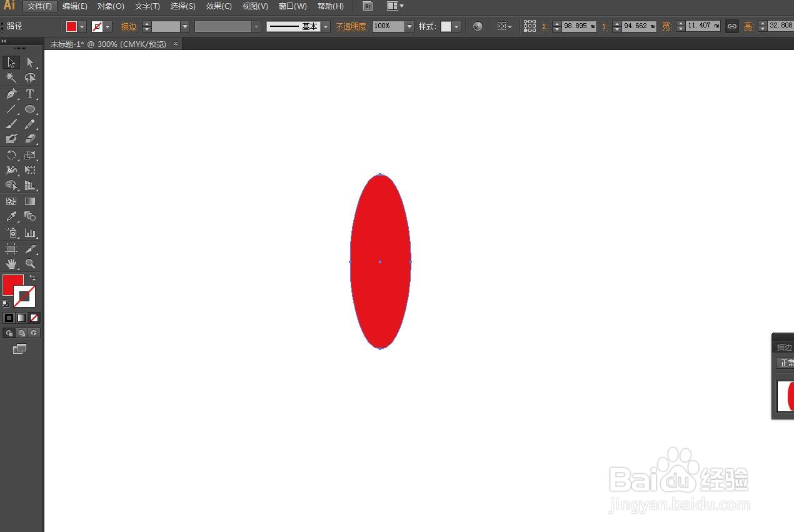Toggle constrain width and height proportions link

point(731,26)
